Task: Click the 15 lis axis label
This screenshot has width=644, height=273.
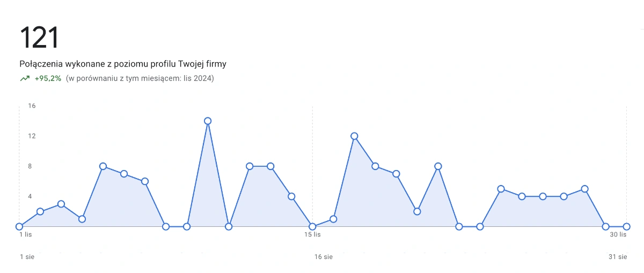Action: point(312,234)
